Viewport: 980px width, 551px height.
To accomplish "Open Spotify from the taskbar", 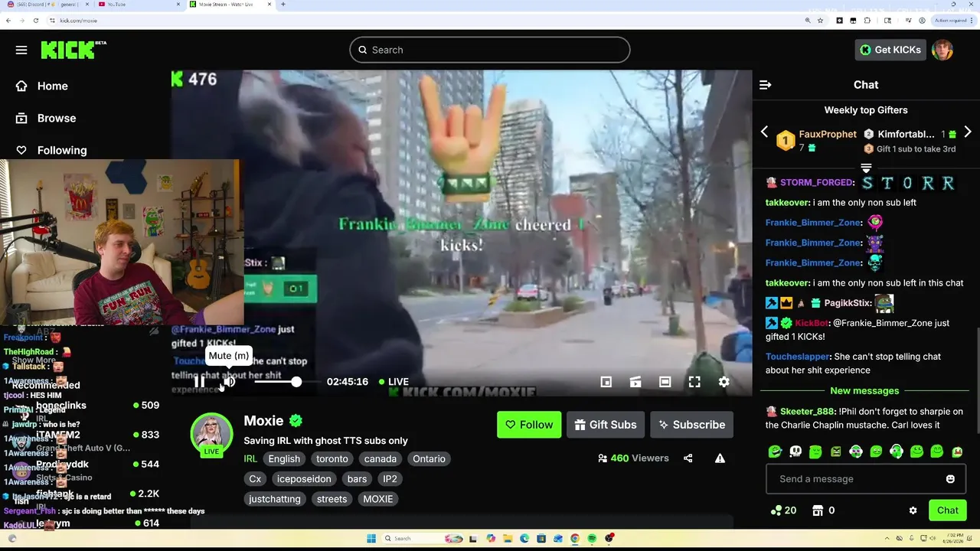I will [x=592, y=539].
